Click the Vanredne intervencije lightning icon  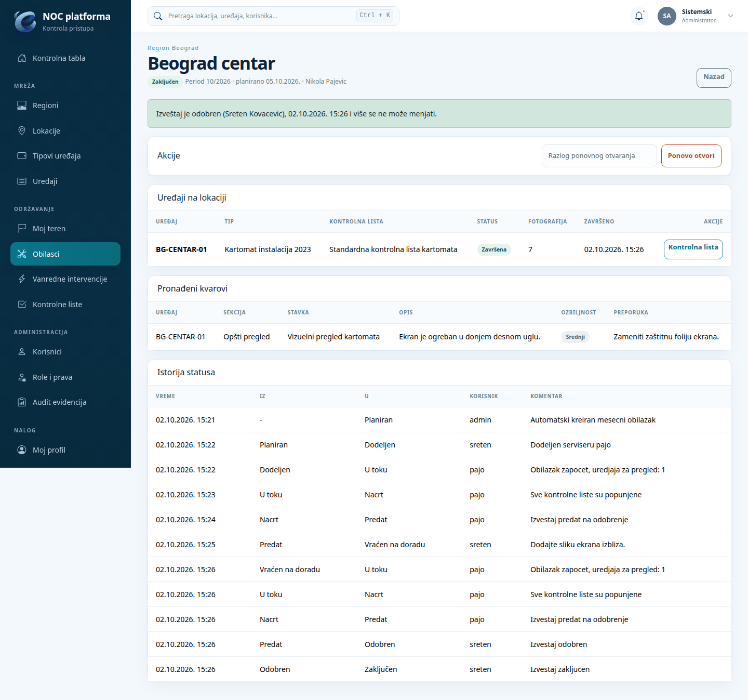pos(22,279)
